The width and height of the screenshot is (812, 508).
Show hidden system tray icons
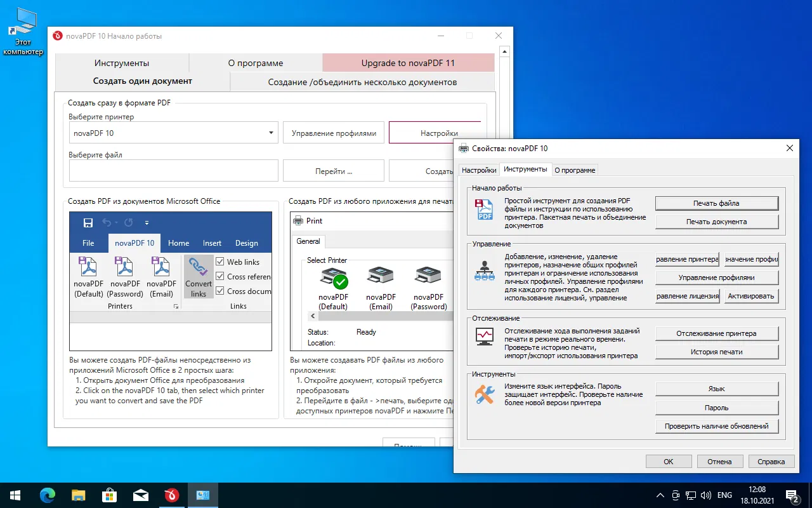tap(660, 495)
